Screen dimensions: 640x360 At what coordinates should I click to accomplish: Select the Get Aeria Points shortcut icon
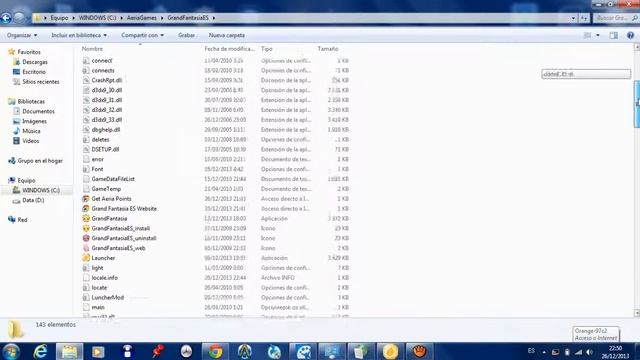[86, 199]
